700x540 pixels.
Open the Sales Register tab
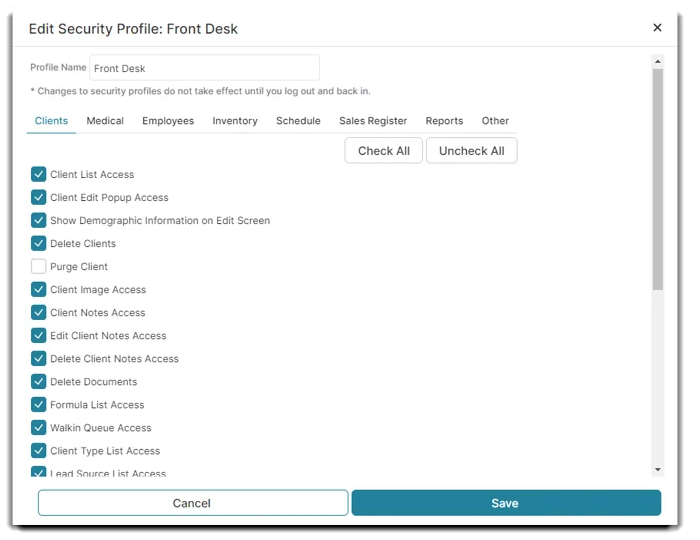373,121
